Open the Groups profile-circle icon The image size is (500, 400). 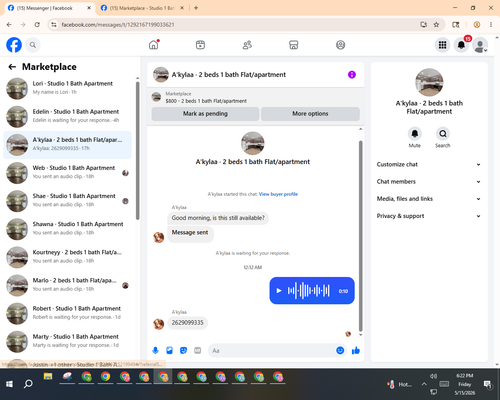click(x=340, y=45)
